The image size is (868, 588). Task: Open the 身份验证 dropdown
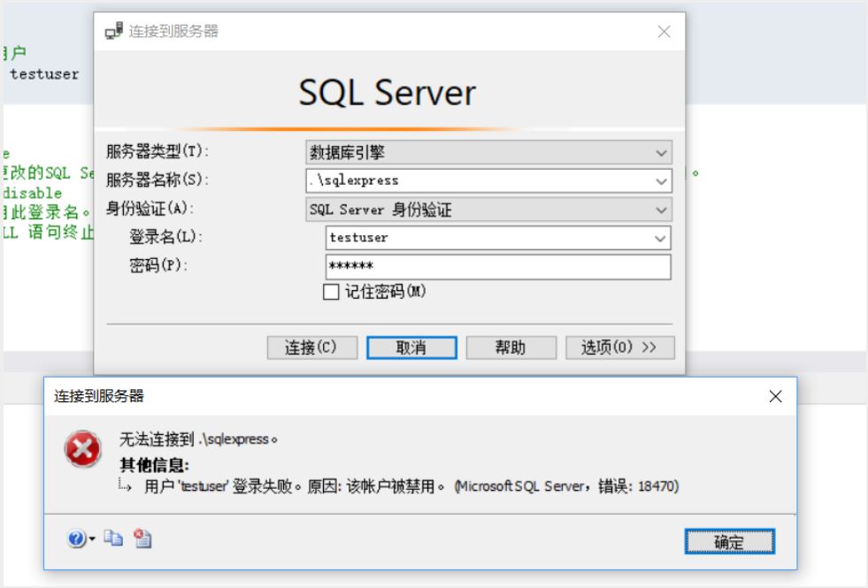pos(660,210)
